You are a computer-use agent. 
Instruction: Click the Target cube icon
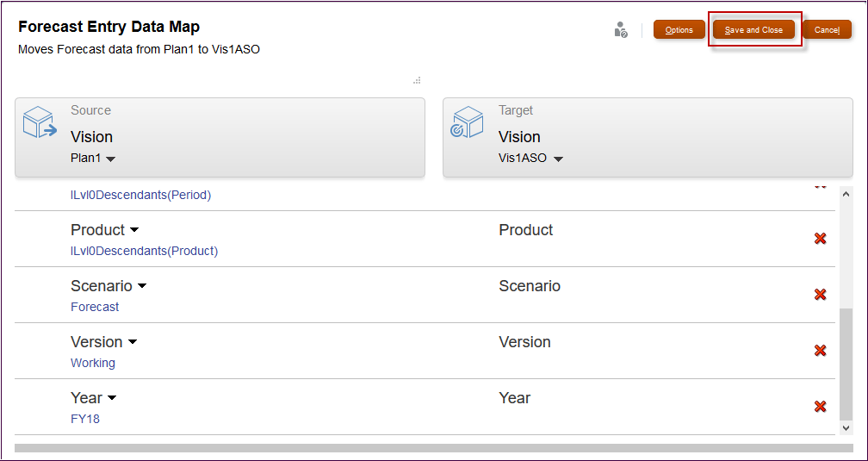pos(468,122)
